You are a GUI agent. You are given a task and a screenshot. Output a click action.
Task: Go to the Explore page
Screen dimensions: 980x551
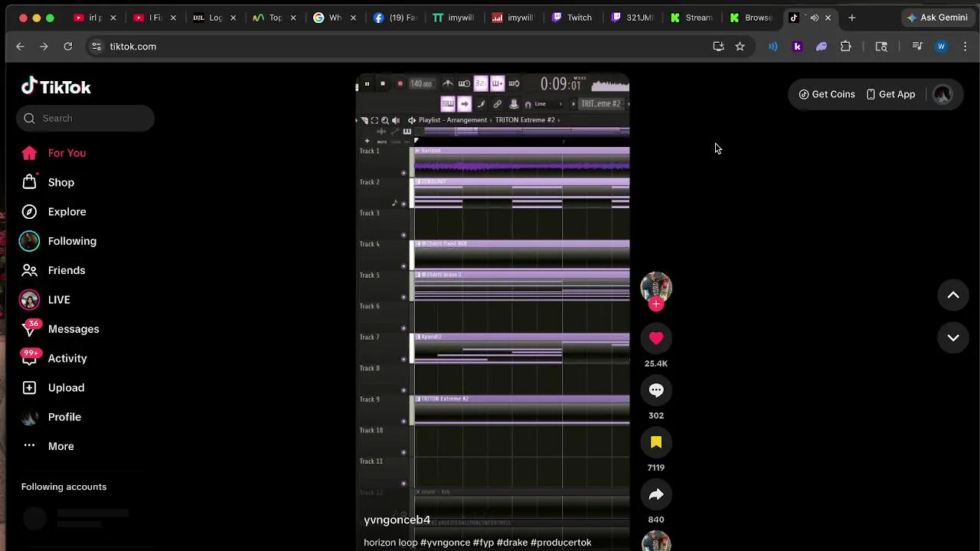click(67, 212)
